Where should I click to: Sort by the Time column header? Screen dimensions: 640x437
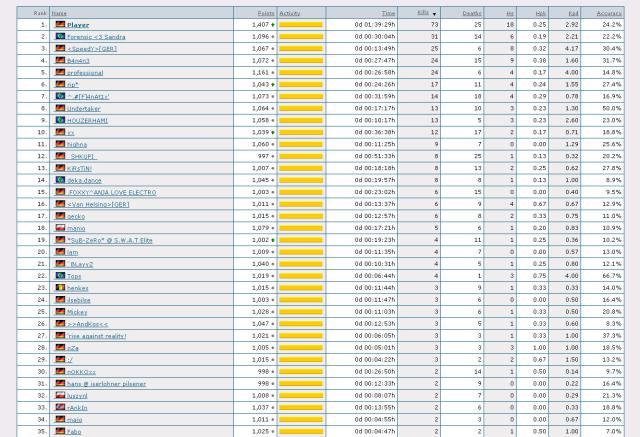tap(388, 12)
